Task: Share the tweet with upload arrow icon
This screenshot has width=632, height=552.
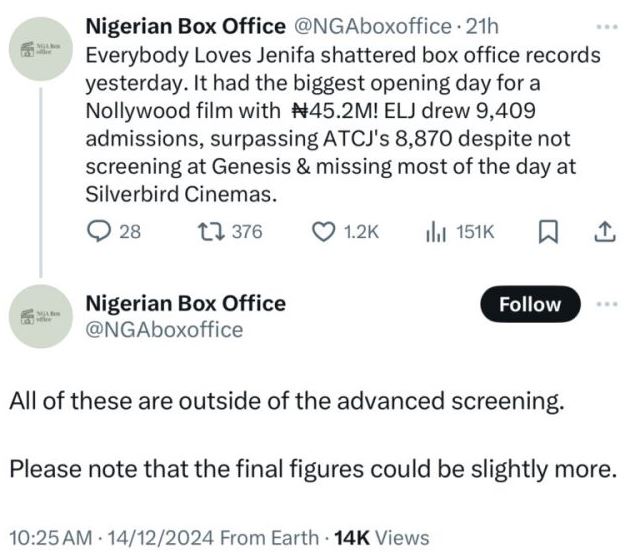Action: point(603,232)
